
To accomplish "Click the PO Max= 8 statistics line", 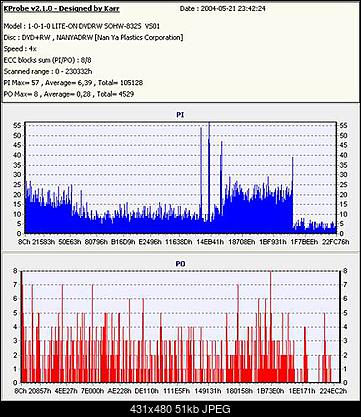I will click(69, 94).
